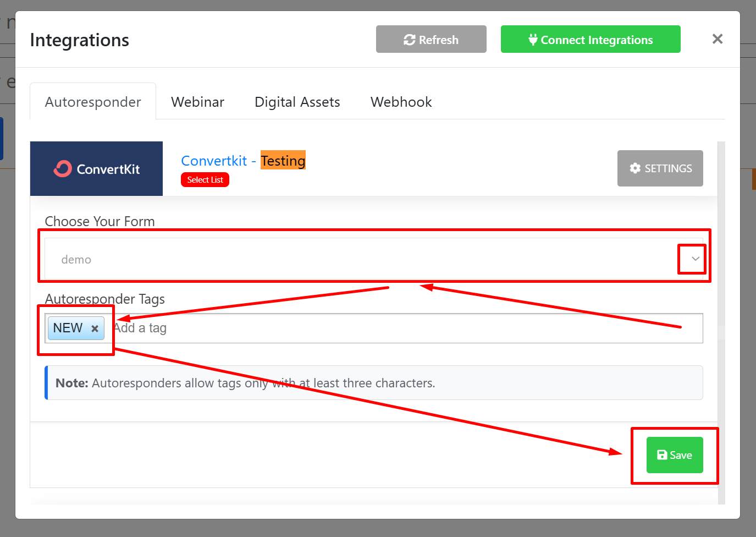Open the Convertkit - Testing link
756x537 pixels.
coord(243,161)
